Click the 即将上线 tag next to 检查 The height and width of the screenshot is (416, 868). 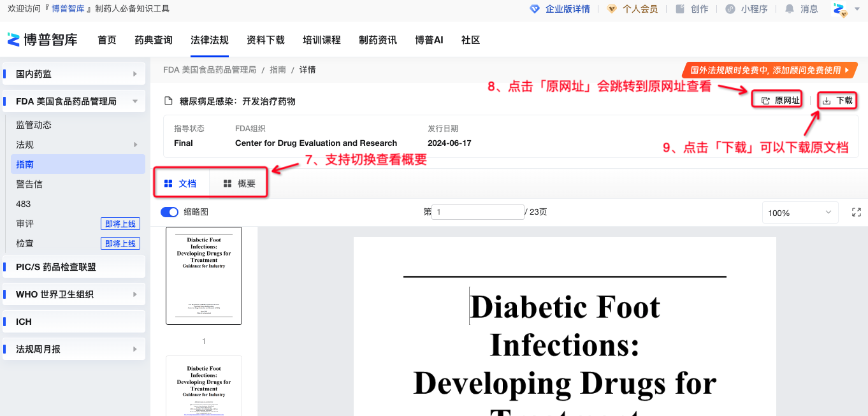(x=120, y=243)
